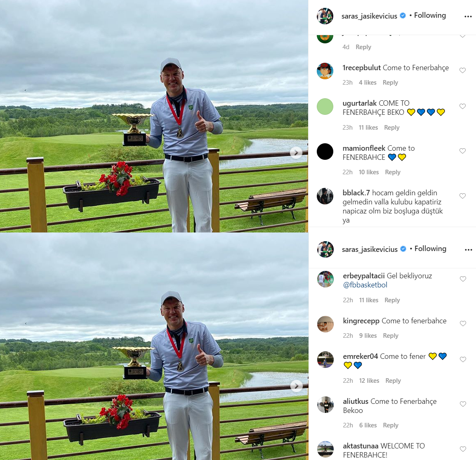476x460 pixels.
Task: Open three-dot options menu in bottom post header
Action: coord(469,250)
